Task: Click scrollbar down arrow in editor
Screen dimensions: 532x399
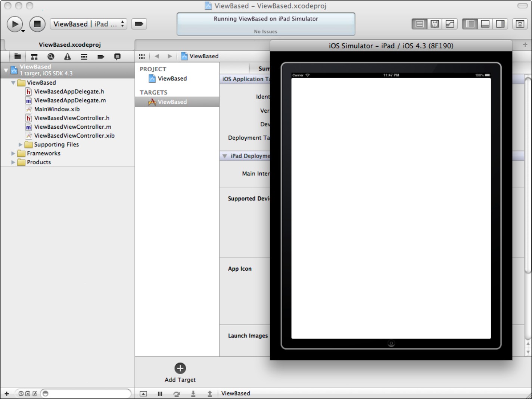Action: [528, 352]
